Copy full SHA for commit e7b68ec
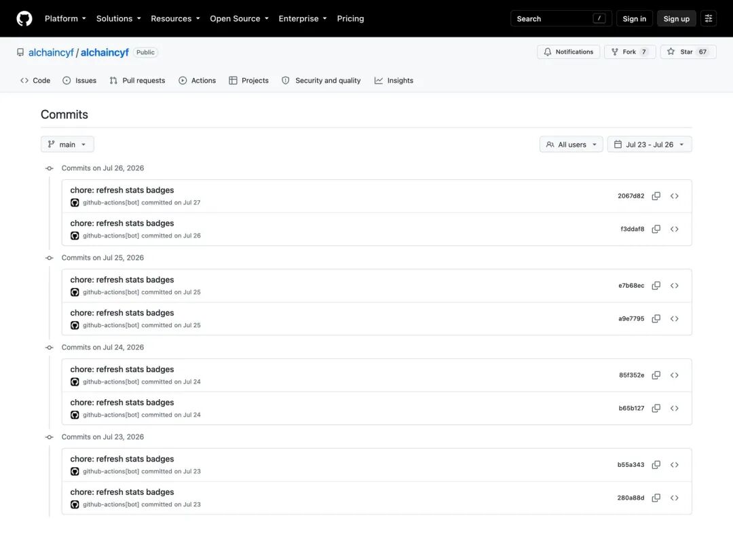This screenshot has height=560, width=733. click(656, 286)
